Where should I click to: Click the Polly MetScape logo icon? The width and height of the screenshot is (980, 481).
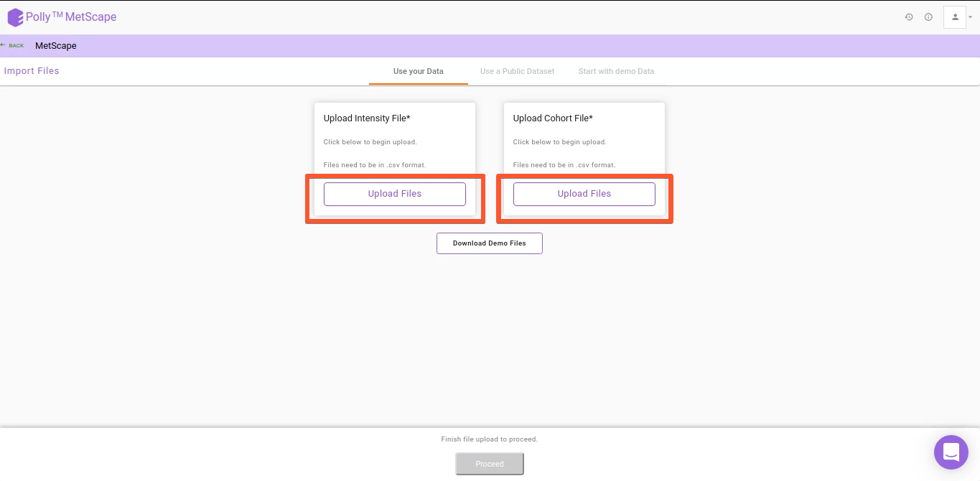pyautogui.click(x=15, y=17)
